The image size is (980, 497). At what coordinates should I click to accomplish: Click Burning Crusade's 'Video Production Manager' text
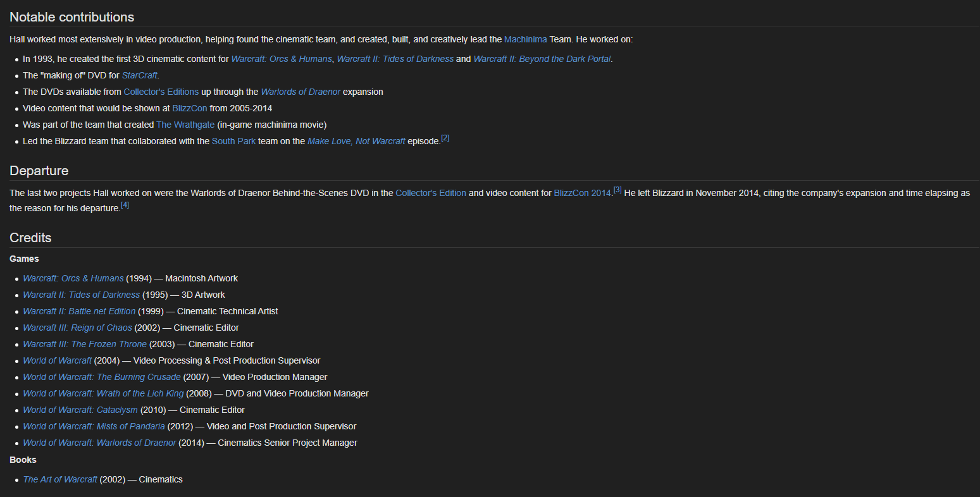275,377
